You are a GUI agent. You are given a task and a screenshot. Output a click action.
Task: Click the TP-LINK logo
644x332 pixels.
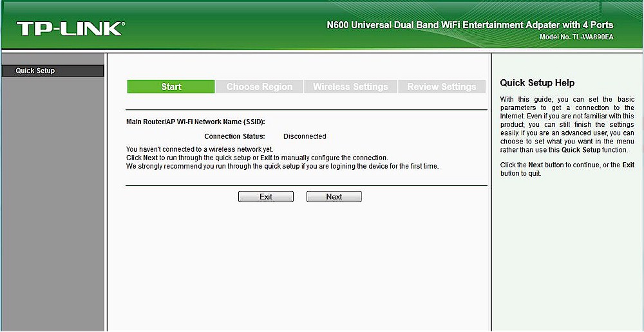pos(71,29)
